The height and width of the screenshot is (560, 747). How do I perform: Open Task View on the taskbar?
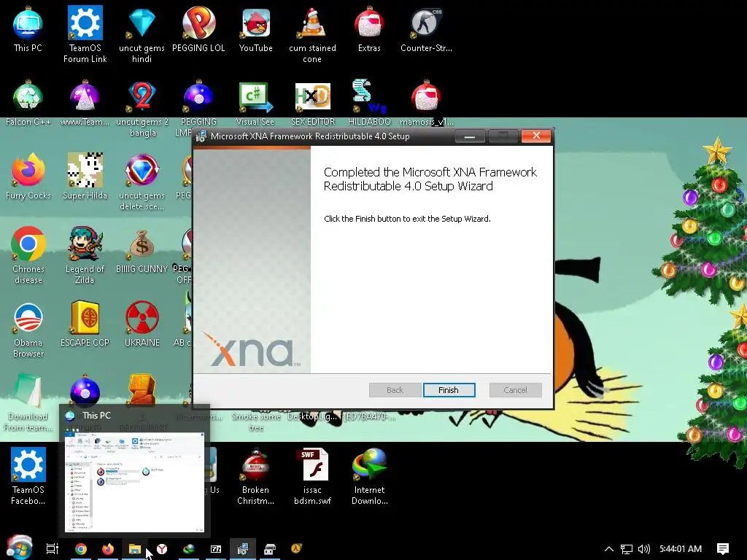tap(53, 549)
